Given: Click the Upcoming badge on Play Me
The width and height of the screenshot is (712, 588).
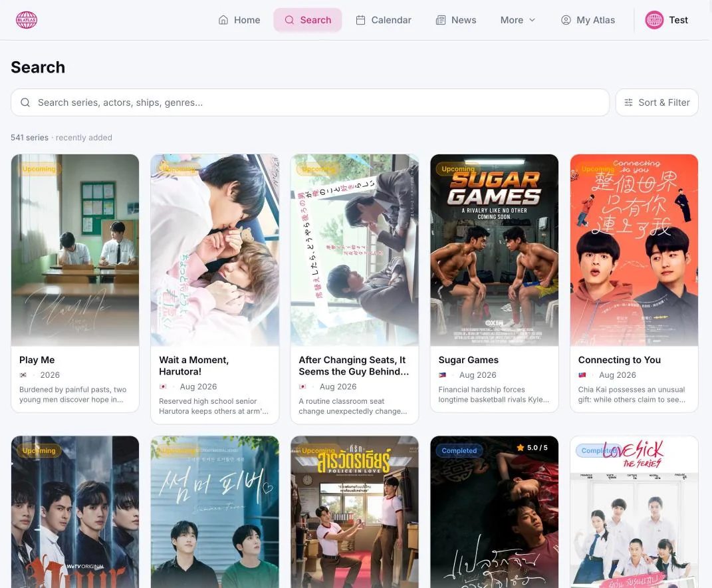Looking at the screenshot, I should point(39,169).
